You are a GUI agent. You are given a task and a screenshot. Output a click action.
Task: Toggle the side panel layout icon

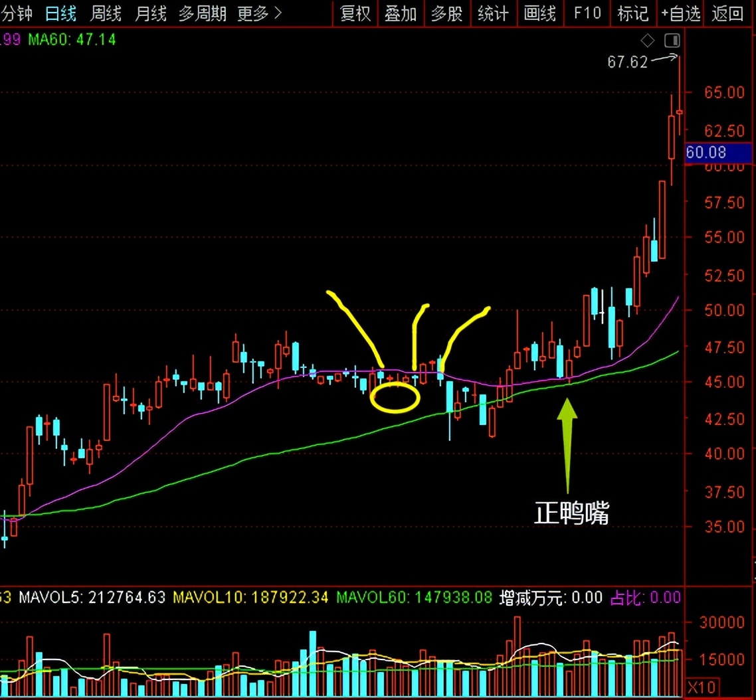672,41
